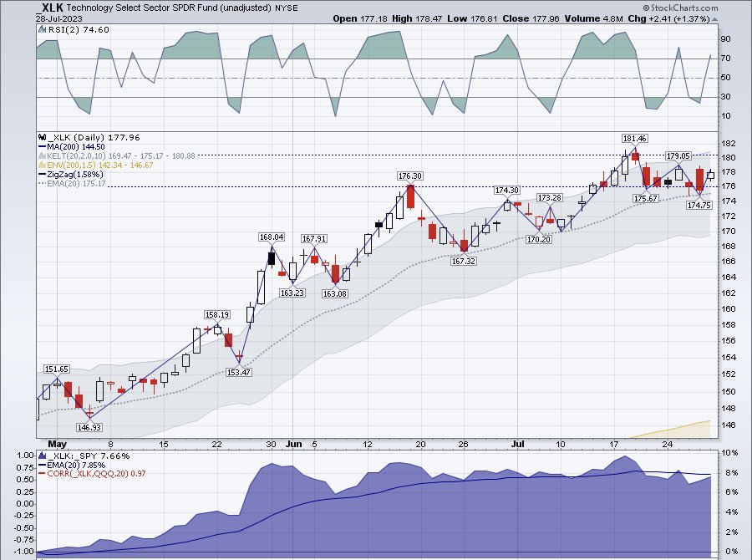Viewport: 752px width, 560px height.
Task: Click the 146.93 swing low label
Action: (89, 427)
